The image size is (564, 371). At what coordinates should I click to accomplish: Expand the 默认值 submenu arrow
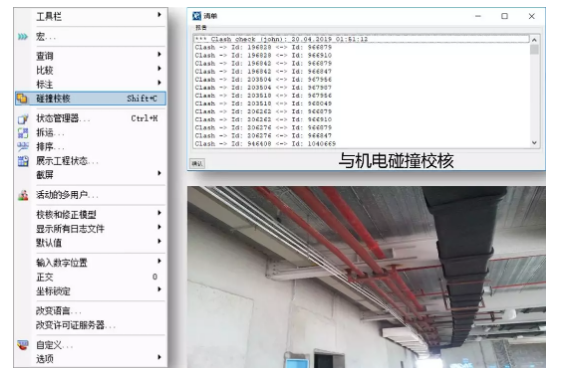[159, 241]
